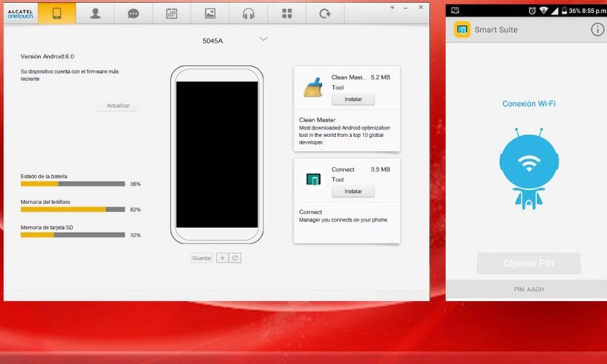Tap the battery status icon on phone
The height and width of the screenshot is (364, 607).
(x=565, y=11)
